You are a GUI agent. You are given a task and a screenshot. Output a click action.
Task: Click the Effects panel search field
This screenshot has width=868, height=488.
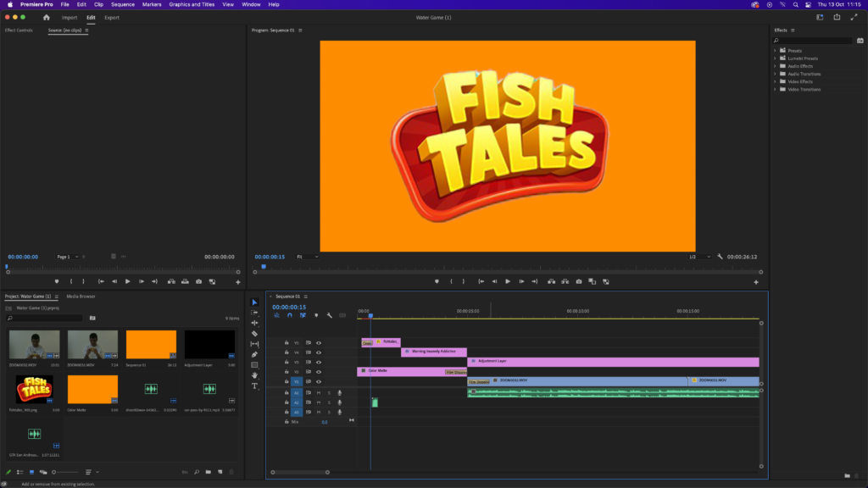pyautogui.click(x=813, y=41)
